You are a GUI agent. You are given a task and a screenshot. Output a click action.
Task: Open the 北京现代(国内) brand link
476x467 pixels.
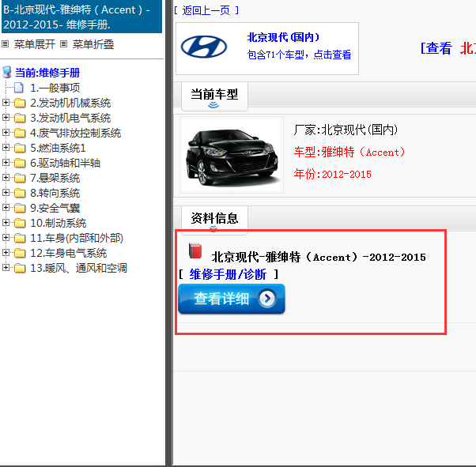283,37
